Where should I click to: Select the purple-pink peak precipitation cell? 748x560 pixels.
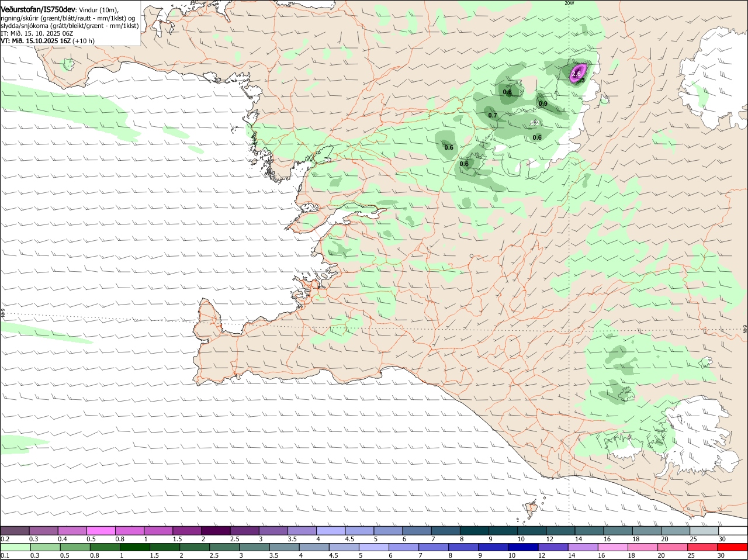pyautogui.click(x=578, y=72)
